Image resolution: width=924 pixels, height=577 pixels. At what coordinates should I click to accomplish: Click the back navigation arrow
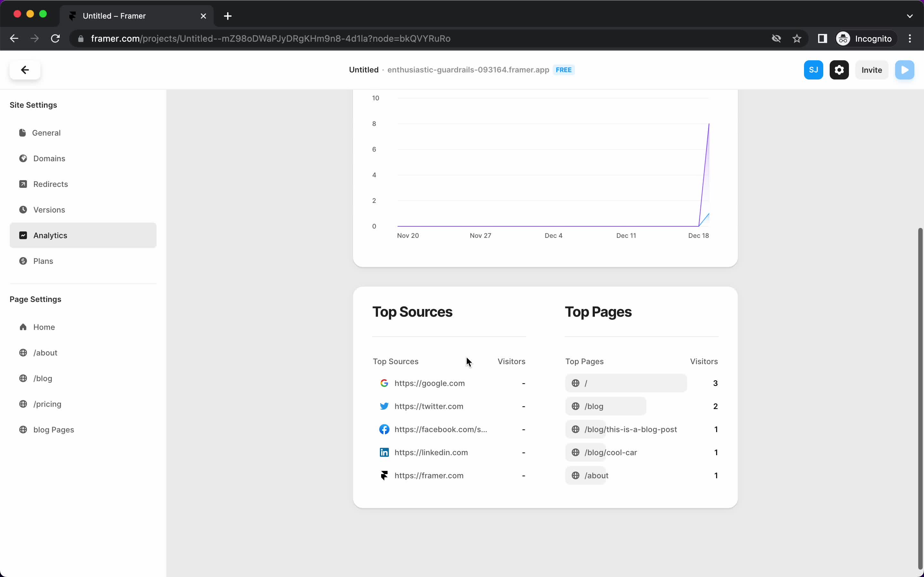coord(25,69)
